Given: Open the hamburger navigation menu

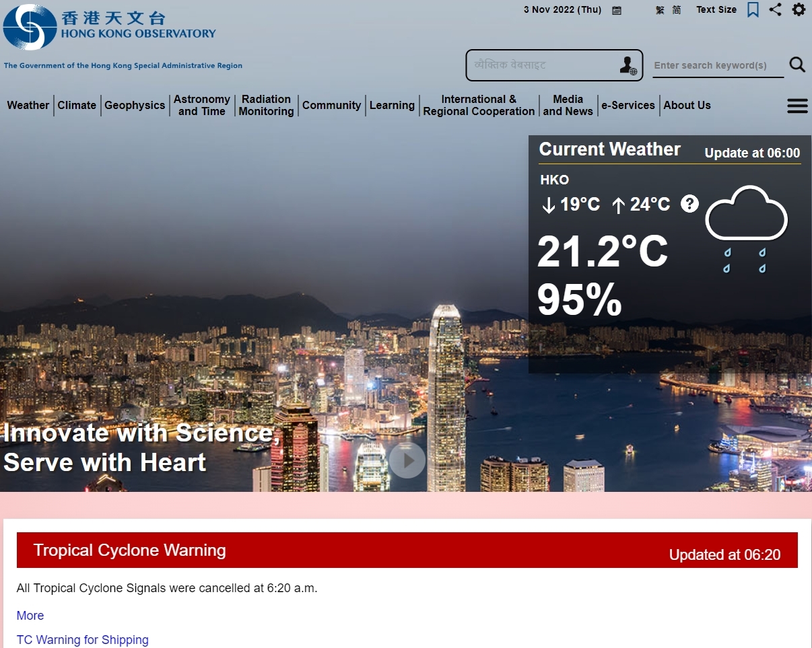Looking at the screenshot, I should click(x=797, y=106).
